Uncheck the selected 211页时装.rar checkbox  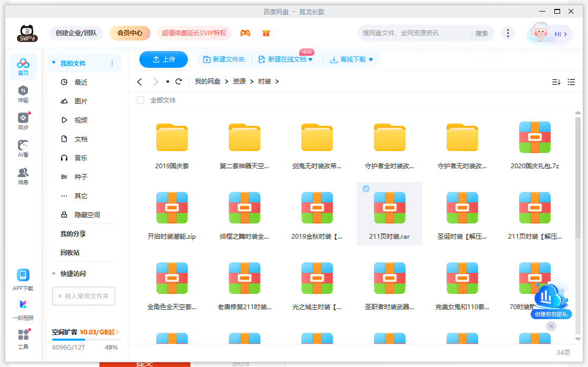(x=366, y=189)
